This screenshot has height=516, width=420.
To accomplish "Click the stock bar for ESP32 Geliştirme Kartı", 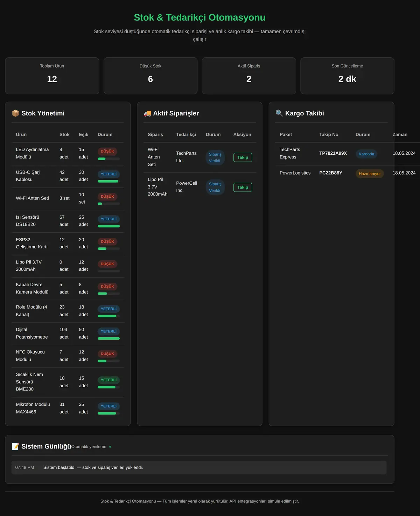I will pyautogui.click(x=109, y=249).
